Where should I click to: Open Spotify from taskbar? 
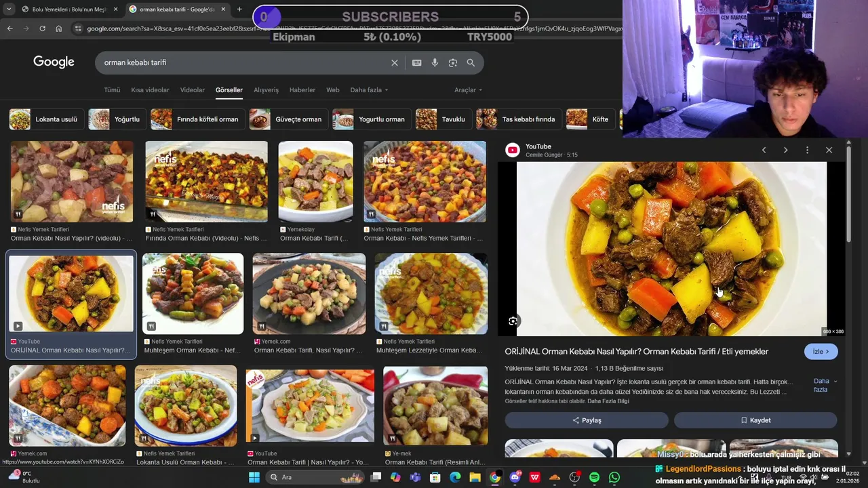point(595,477)
